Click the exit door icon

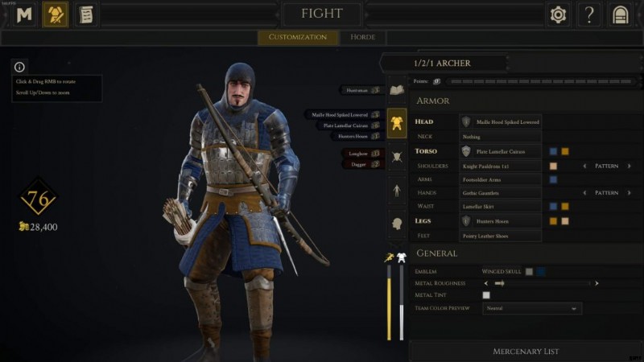(x=620, y=14)
